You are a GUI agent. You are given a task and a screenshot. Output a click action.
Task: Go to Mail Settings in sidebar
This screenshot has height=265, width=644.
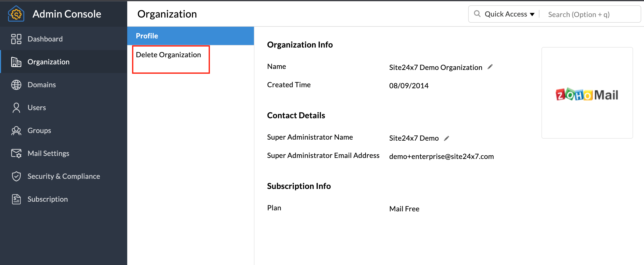[48, 153]
